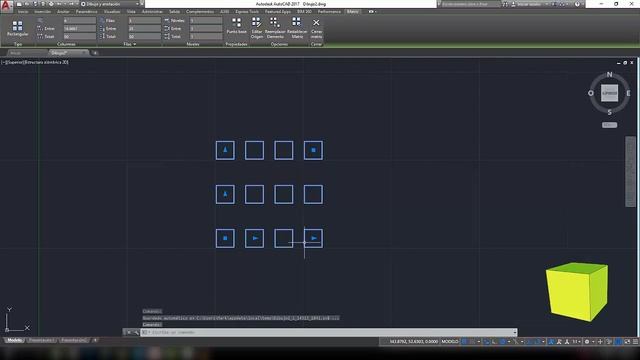
Task: Open the Inicio ribbon tab
Action: (23, 12)
